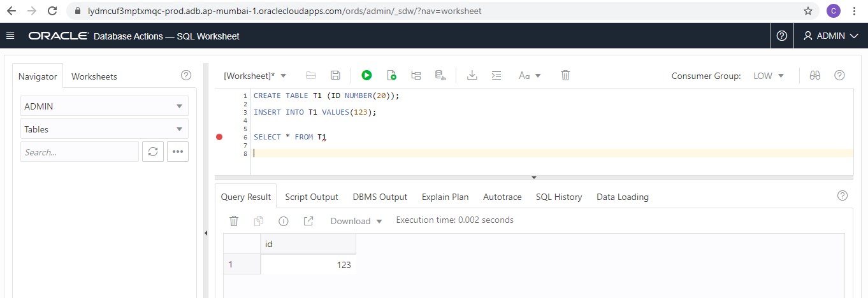Select the DBMS Output tab
This screenshot has height=298, width=868.
point(380,197)
